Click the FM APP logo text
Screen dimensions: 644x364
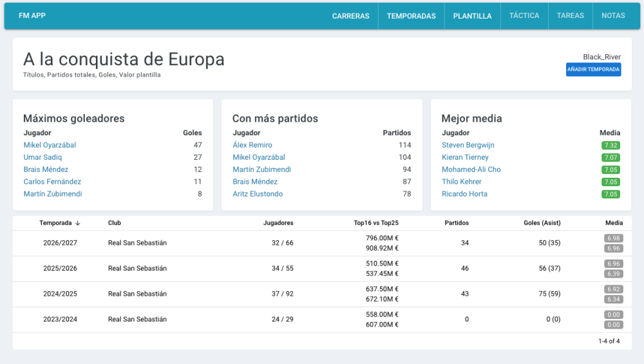click(32, 15)
